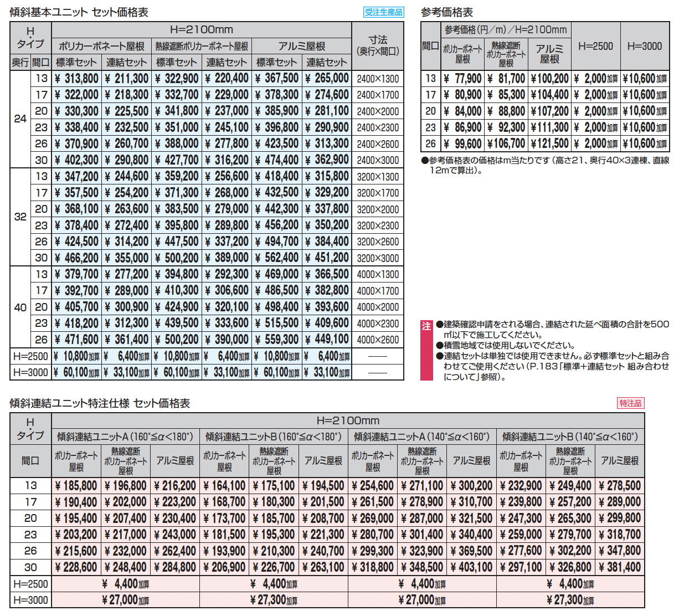Click the header 傾斜連結ユニットA(160°≦α<180°)
This screenshot has width=679, height=616.
click(x=125, y=437)
